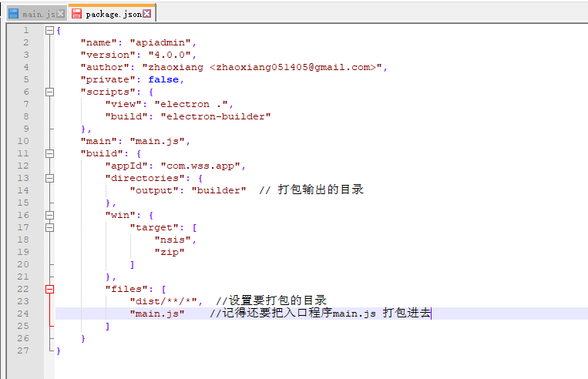
Task: Click the red unsaved icon on package.json tab
Action: 76,14
